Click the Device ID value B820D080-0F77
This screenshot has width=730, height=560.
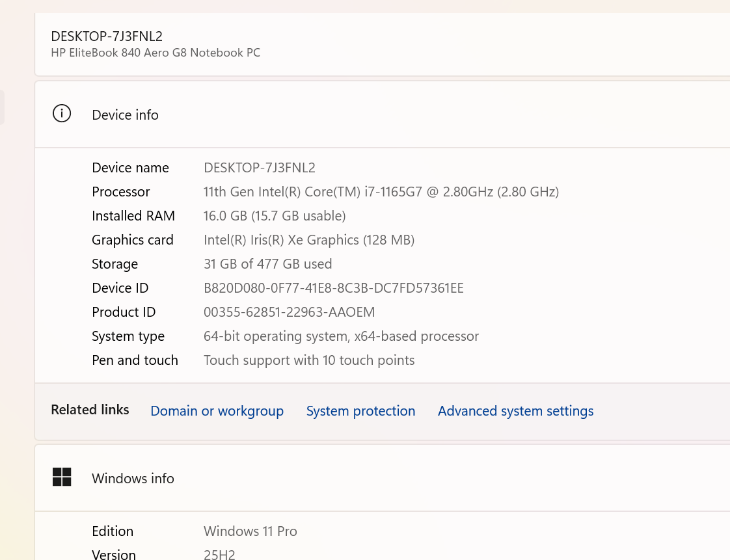tap(333, 288)
